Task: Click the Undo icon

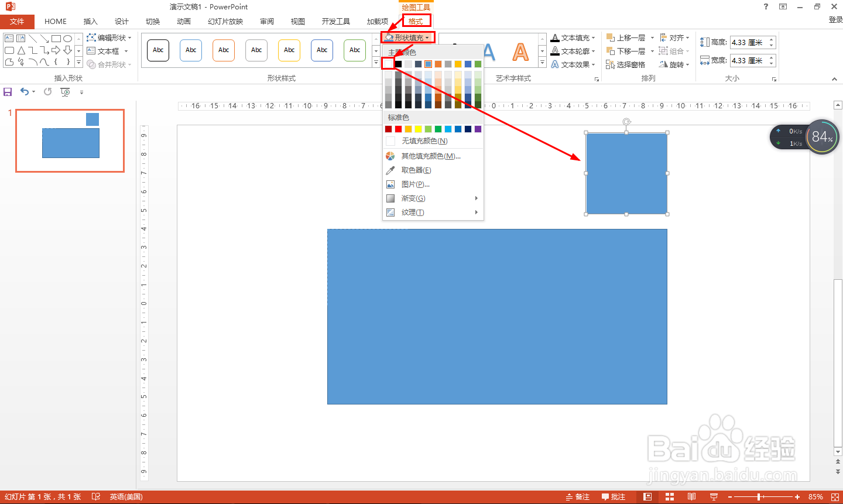Action: 25,92
